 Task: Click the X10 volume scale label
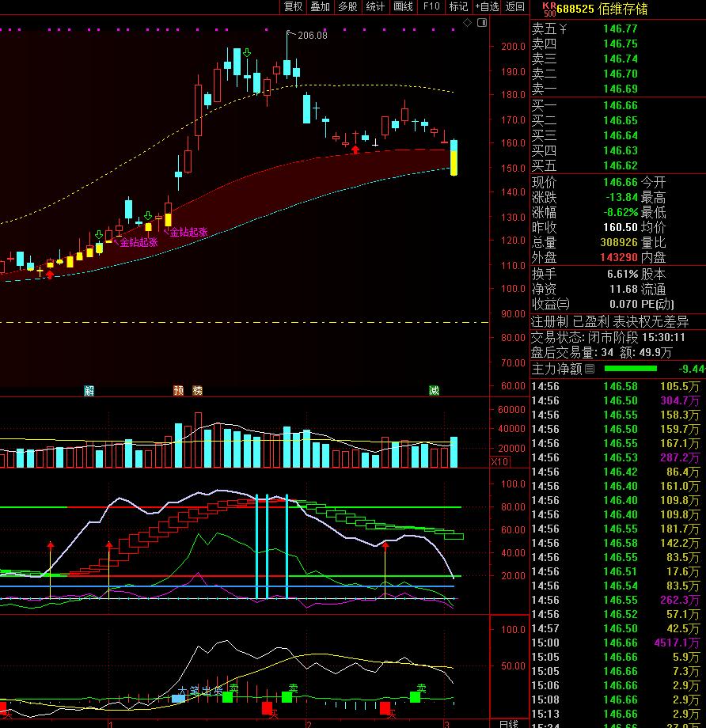tap(499, 461)
